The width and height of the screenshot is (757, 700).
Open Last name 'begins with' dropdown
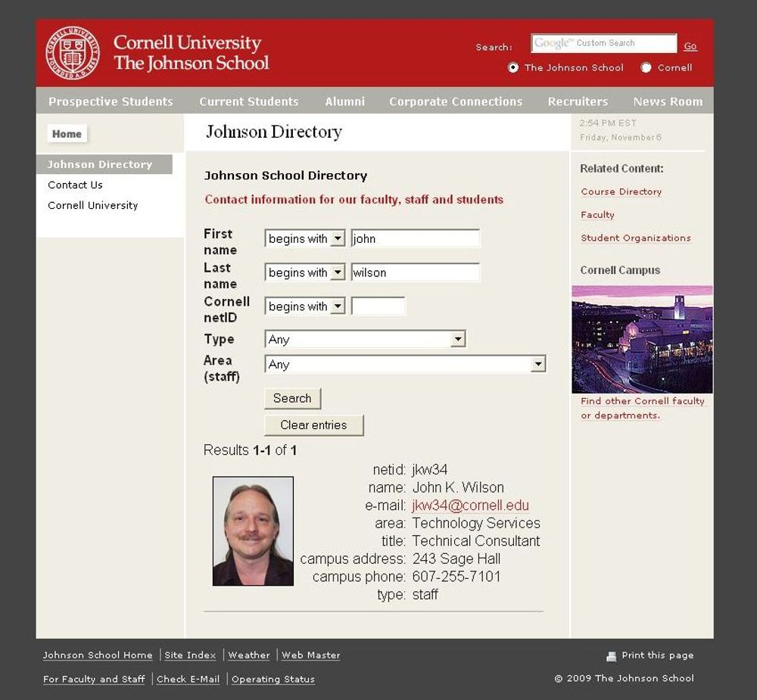pos(304,272)
